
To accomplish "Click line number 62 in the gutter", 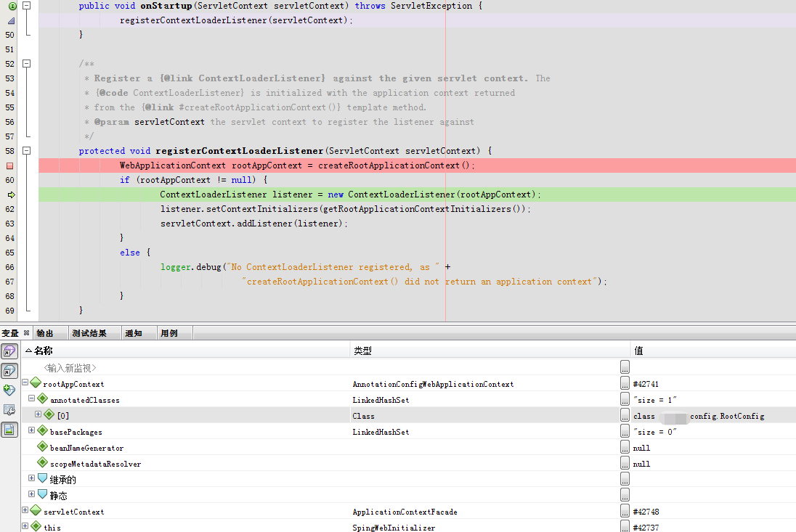I will 9,209.
